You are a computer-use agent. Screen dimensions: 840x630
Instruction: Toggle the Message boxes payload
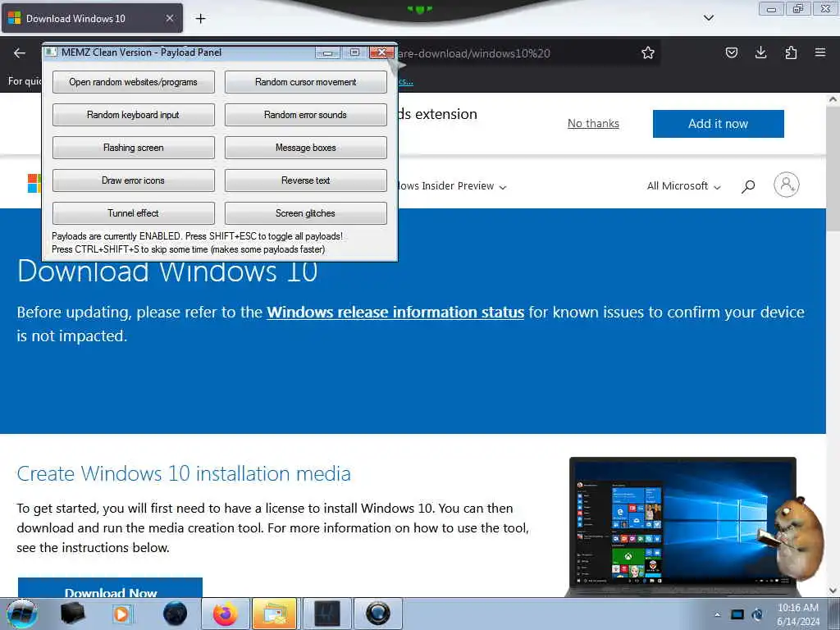coord(306,148)
